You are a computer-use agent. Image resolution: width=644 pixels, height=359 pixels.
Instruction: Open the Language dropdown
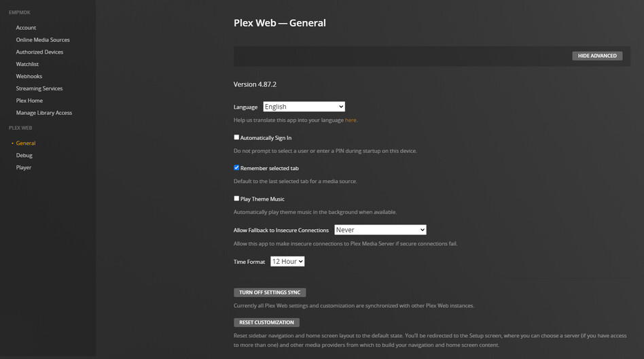304,107
